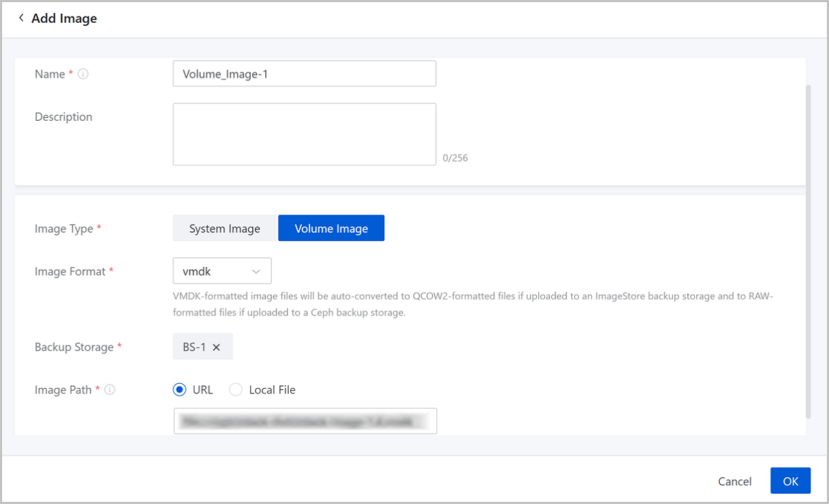
Task: Click inside the Description text area
Action: coord(304,134)
